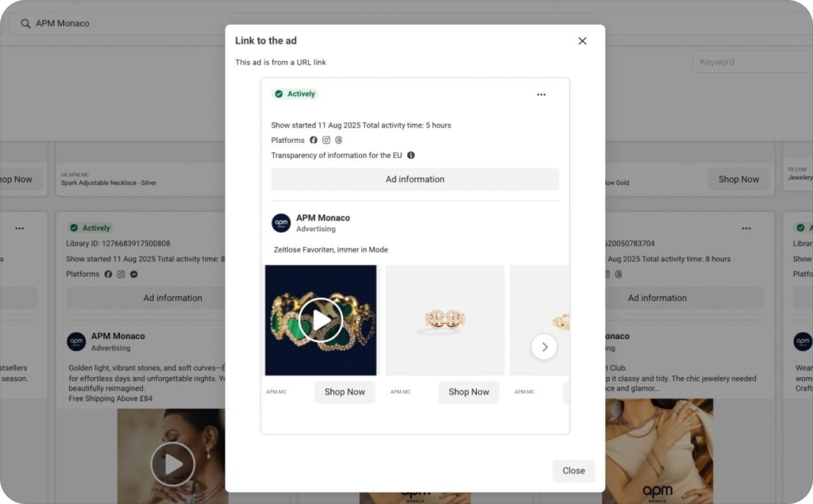The width and height of the screenshot is (813, 504).
Task: Open the three-dot menu in modal ad card
Action: click(541, 94)
